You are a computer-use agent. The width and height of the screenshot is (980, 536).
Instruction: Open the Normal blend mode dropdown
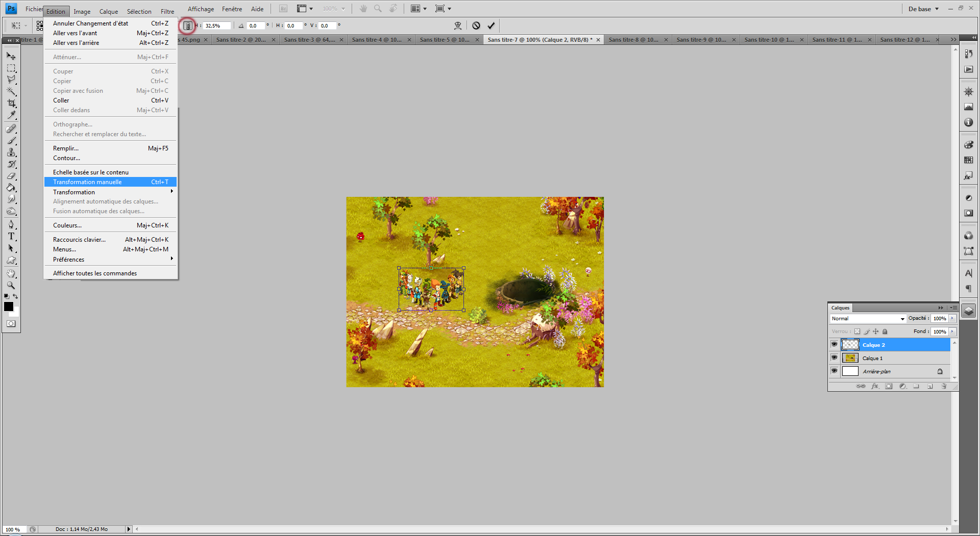(x=868, y=318)
